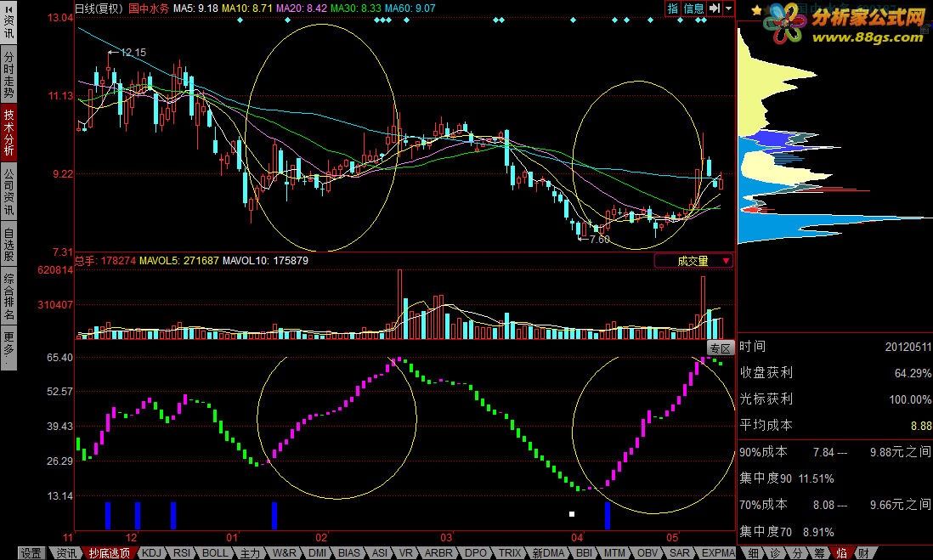Open the 成交量 indicator dropdown

pos(693,261)
